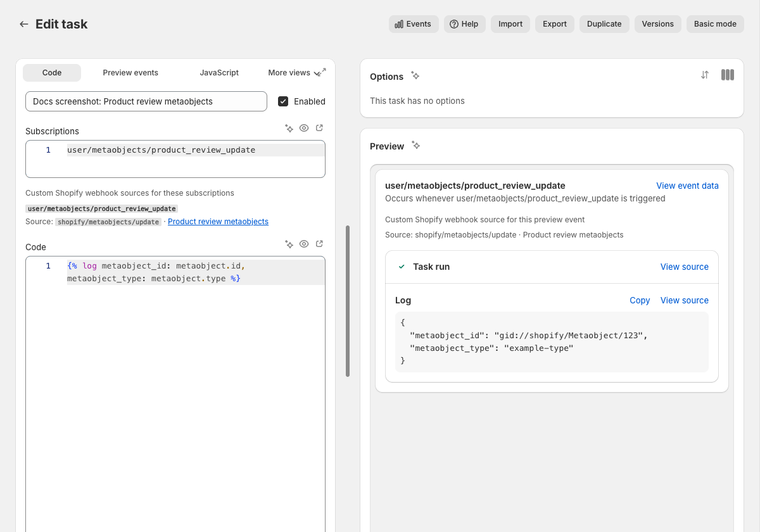Open the Versions button
The width and height of the screenshot is (760, 532).
pyautogui.click(x=658, y=24)
